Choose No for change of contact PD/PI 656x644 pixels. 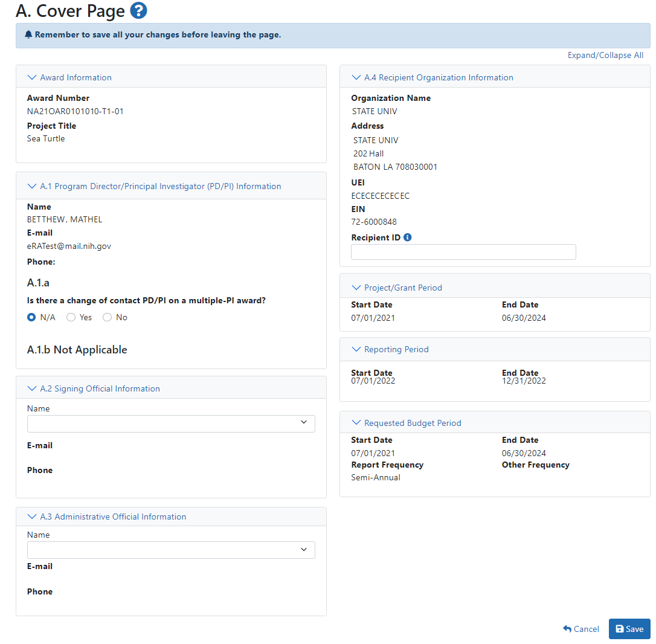click(108, 317)
